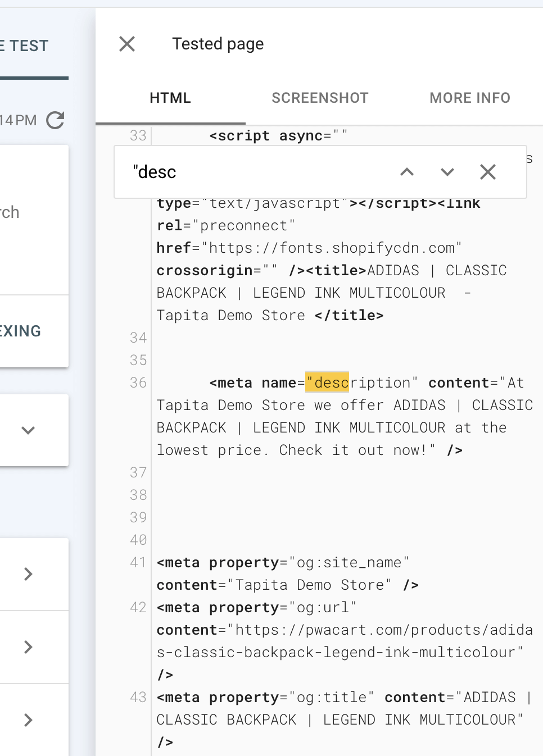Click the "og:url" property text

323,607
